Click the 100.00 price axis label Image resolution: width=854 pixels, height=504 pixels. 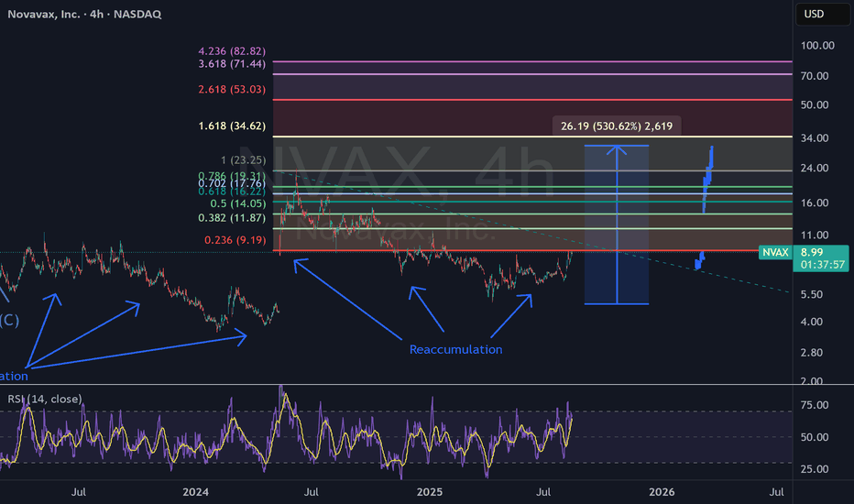817,46
